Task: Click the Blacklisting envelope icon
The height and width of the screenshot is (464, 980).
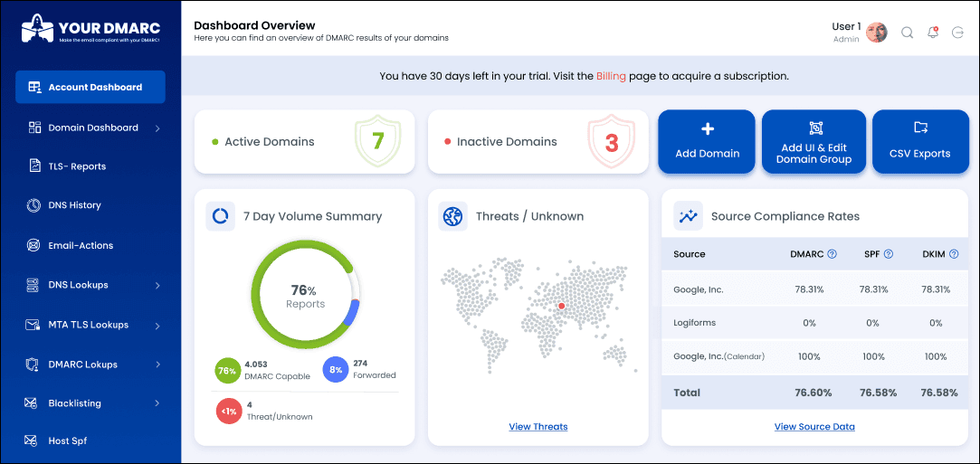Action: point(33,403)
